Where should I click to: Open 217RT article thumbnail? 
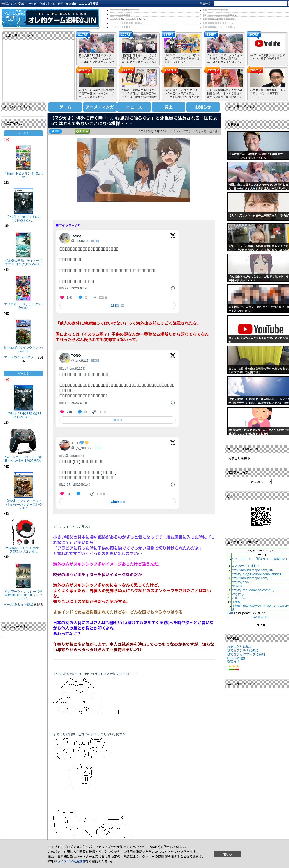click(97, 43)
